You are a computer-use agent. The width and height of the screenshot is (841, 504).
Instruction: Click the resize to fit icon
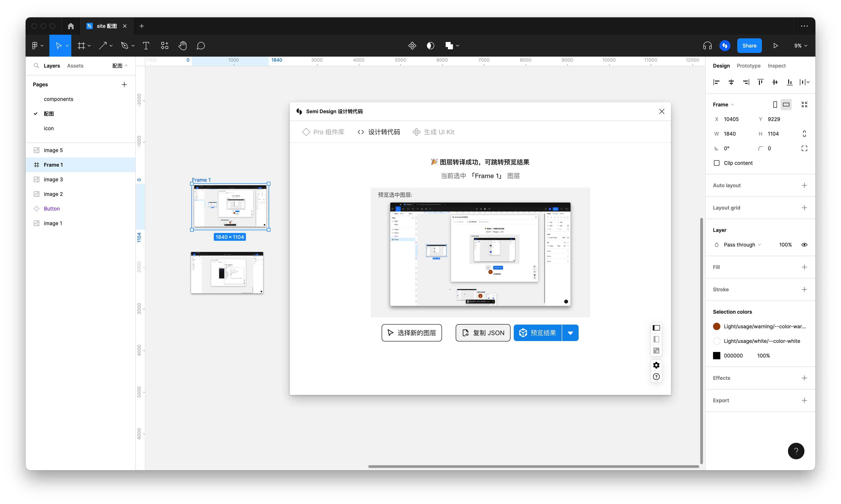click(804, 105)
